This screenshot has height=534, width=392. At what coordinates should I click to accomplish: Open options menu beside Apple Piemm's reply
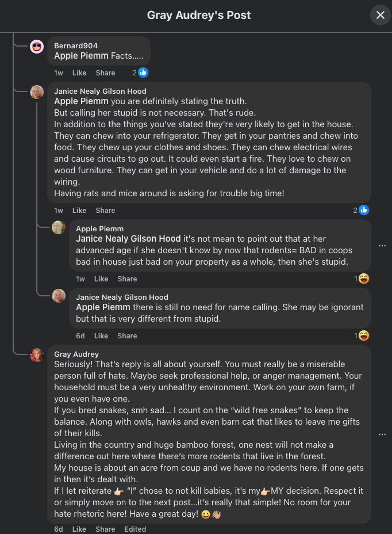pos(382,246)
